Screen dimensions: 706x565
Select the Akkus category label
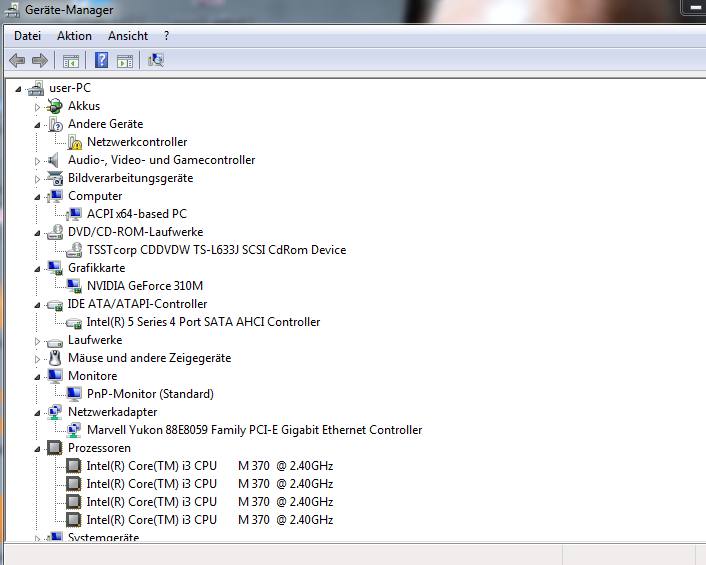click(84, 106)
